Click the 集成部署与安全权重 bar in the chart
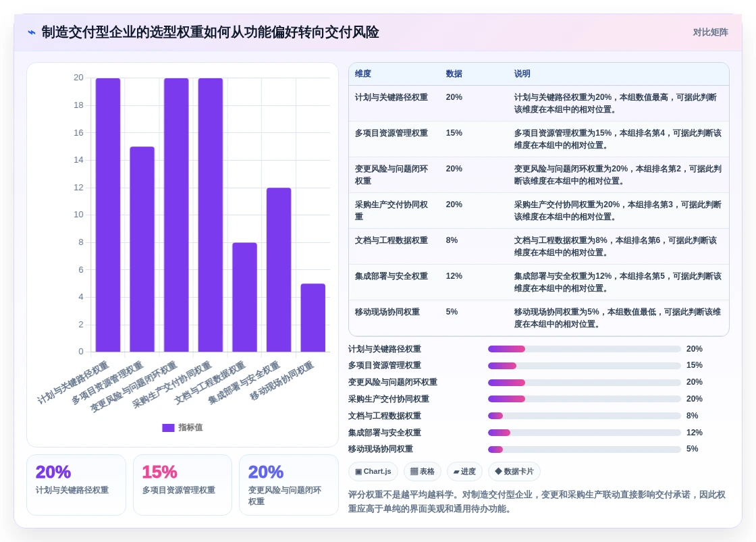Viewport: 756px width, 542px height. click(279, 270)
